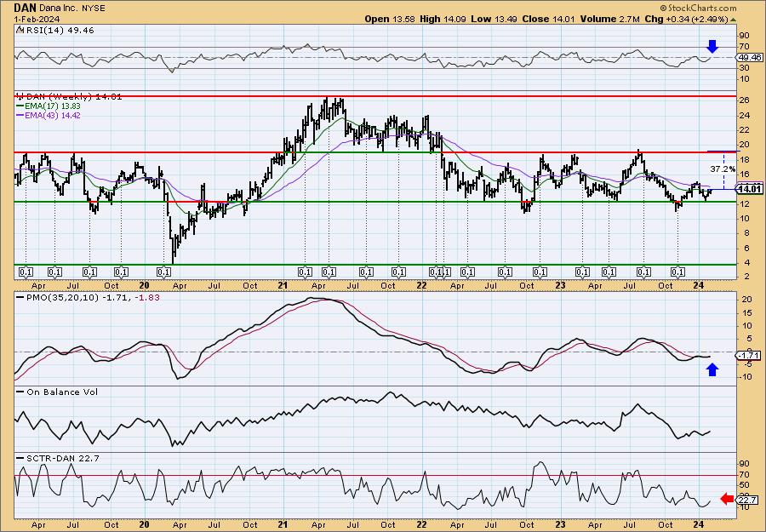Click the On Balance Vol label

click(x=61, y=392)
